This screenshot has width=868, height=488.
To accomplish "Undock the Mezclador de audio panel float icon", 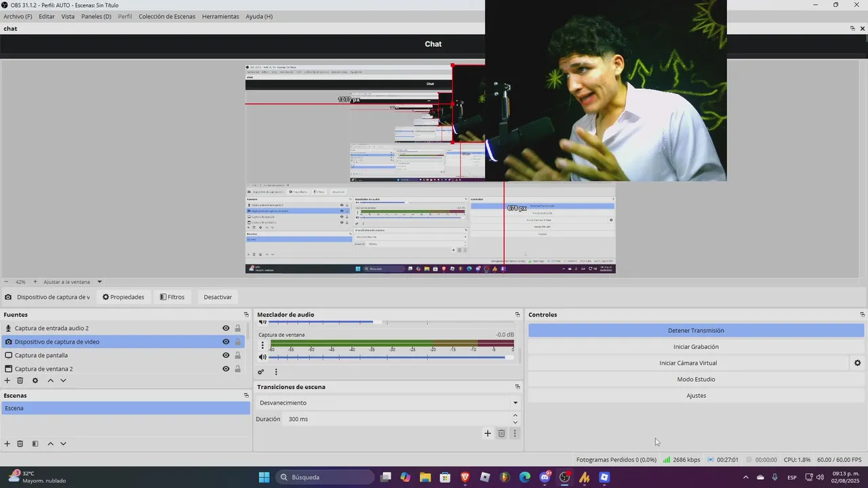I will tap(517, 314).
